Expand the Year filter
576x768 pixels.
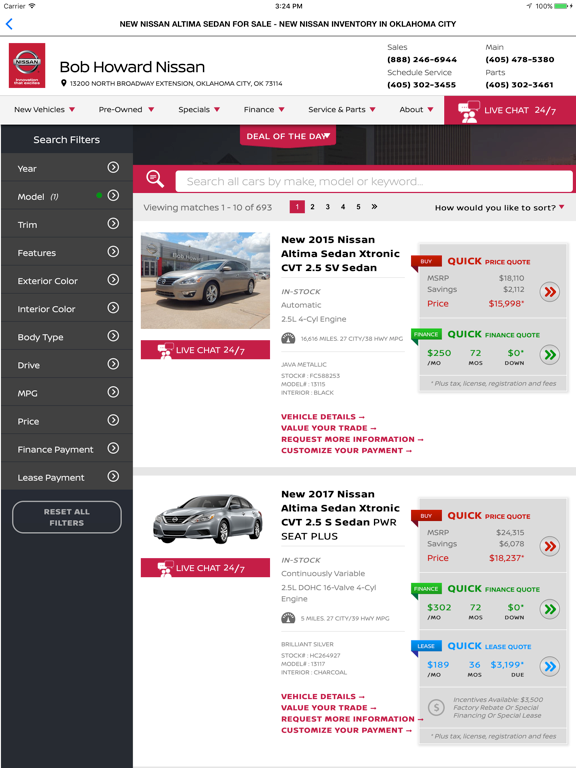[67, 168]
